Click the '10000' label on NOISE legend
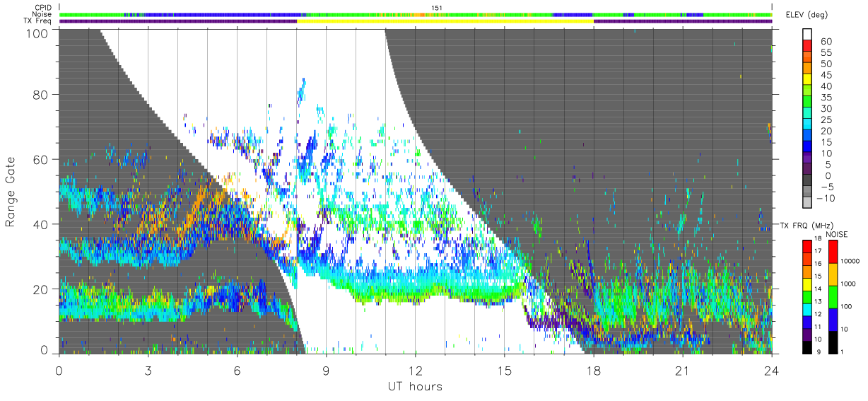The height and width of the screenshot is (401, 868). (x=851, y=261)
